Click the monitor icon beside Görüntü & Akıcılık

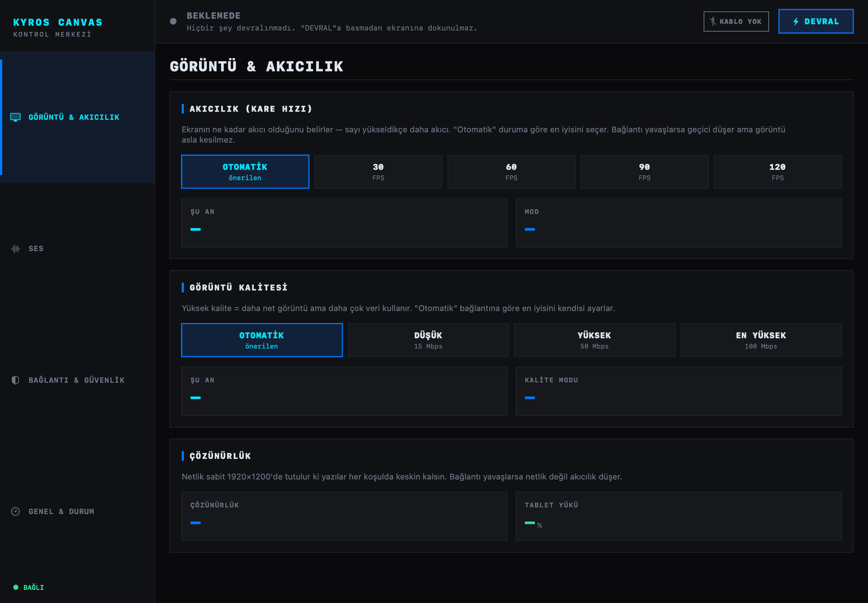coord(15,117)
